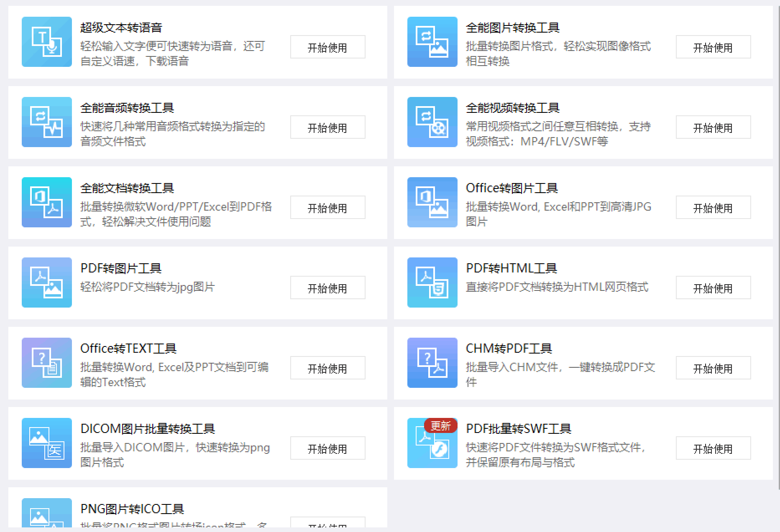The image size is (780, 532).
Task: Select the PNG图片转ICO工具 title
Action: (132, 509)
